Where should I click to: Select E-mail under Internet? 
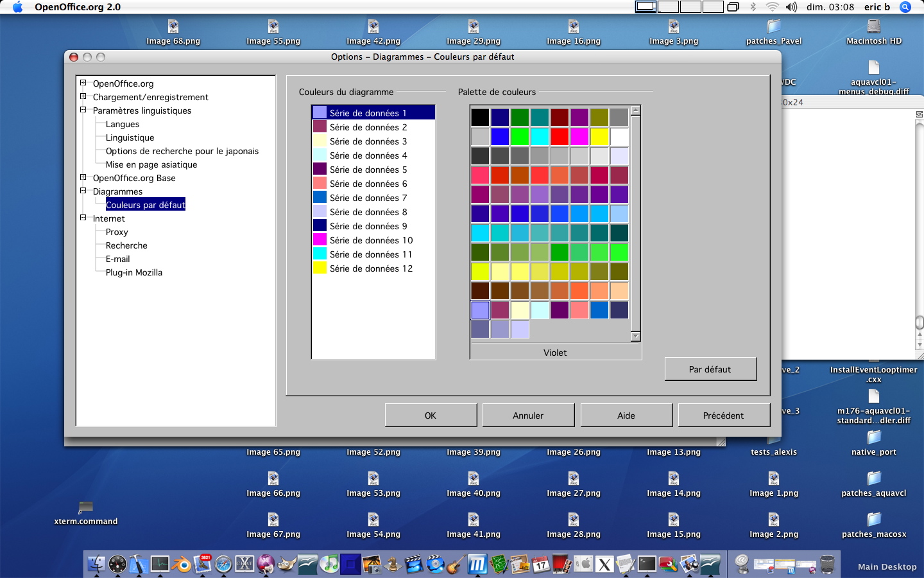click(x=118, y=259)
